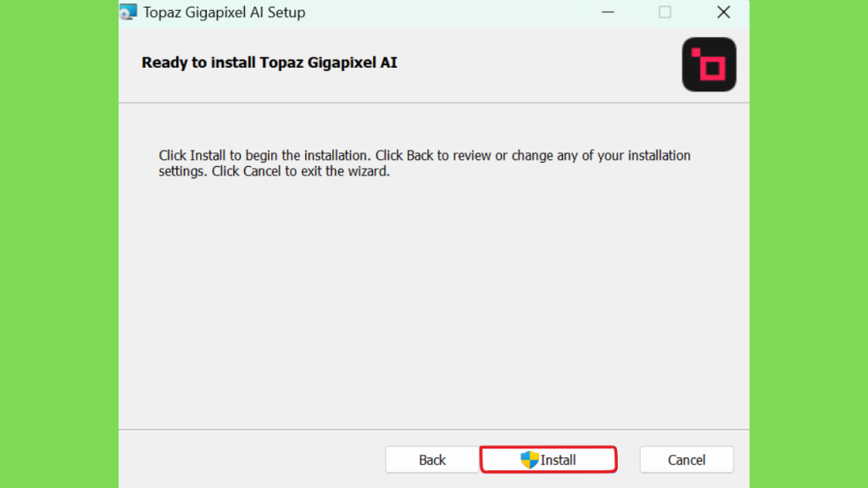Click the disabled maximize window button
This screenshot has height=488, width=868.
tap(665, 12)
